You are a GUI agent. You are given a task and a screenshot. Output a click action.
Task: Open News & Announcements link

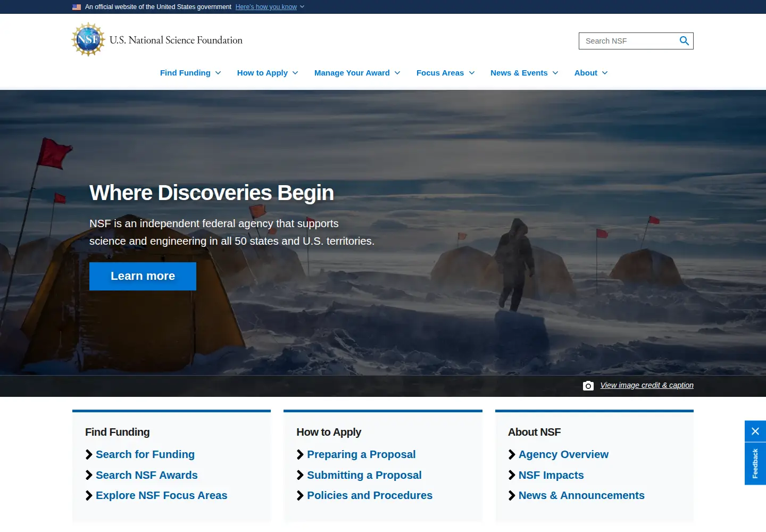coord(581,495)
